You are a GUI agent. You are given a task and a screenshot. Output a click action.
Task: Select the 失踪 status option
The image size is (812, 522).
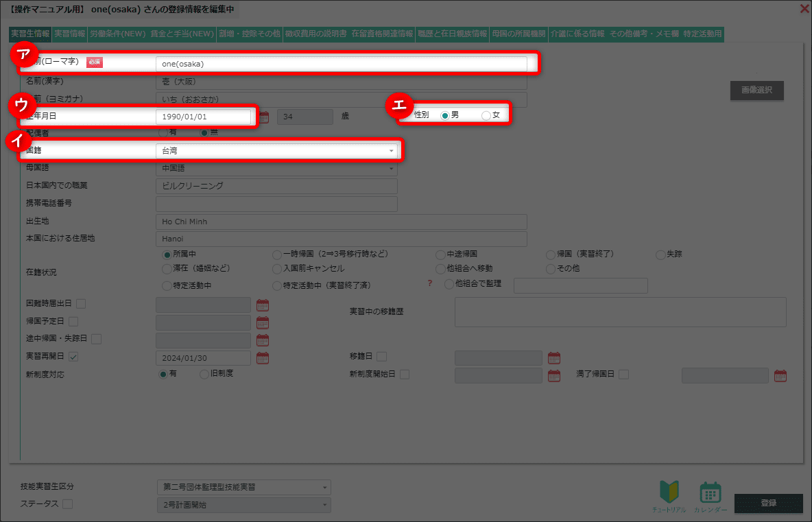tap(660, 254)
